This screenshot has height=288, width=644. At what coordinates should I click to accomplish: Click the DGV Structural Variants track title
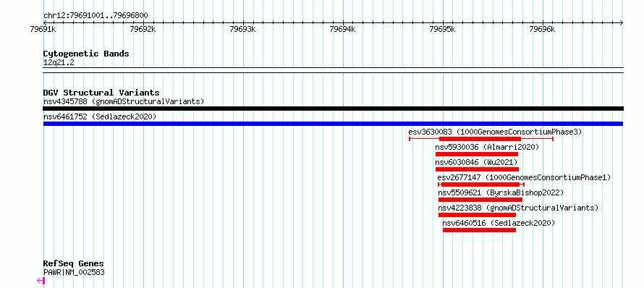[x=101, y=93]
